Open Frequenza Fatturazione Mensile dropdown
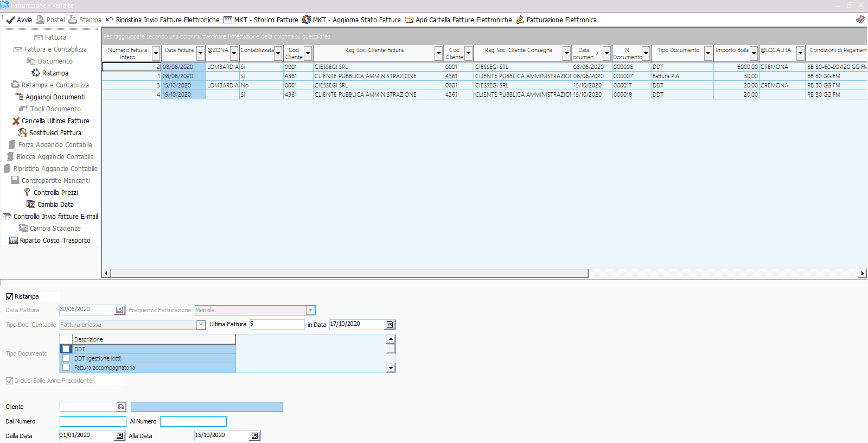Screen dimensions: 868x443 coord(310,310)
